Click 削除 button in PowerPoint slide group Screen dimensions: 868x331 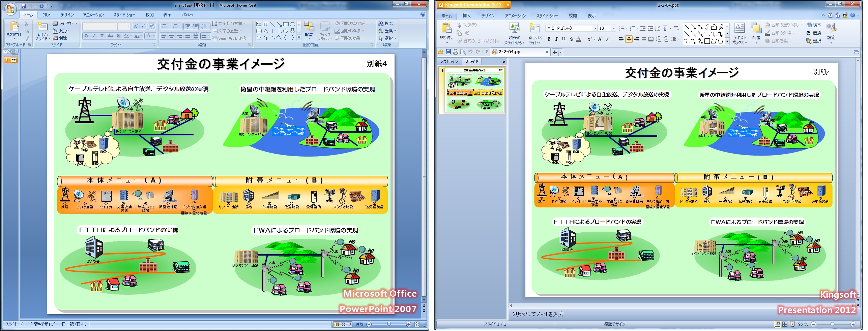pos(60,38)
